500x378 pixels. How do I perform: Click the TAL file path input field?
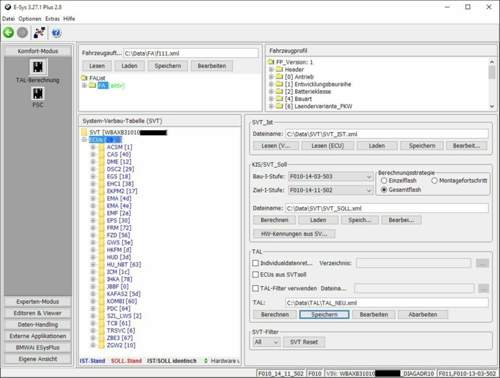point(387,303)
